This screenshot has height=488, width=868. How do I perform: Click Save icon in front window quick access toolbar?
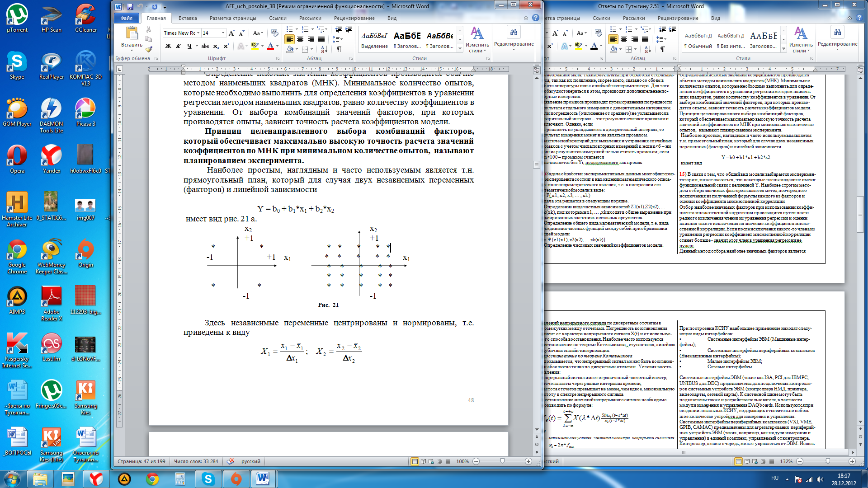pyautogui.click(x=130, y=6)
